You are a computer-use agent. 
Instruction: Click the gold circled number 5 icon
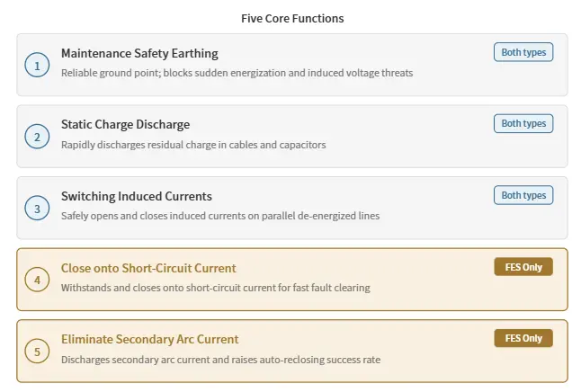[37, 352]
